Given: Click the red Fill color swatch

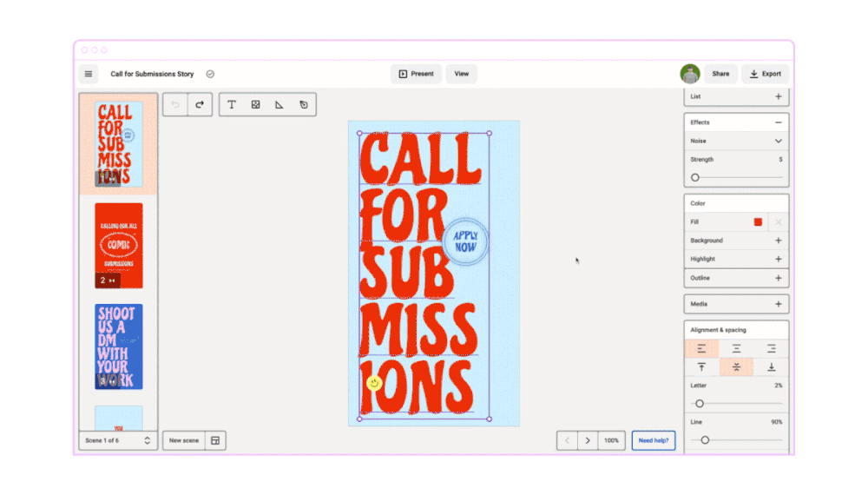Looking at the screenshot, I should point(758,222).
